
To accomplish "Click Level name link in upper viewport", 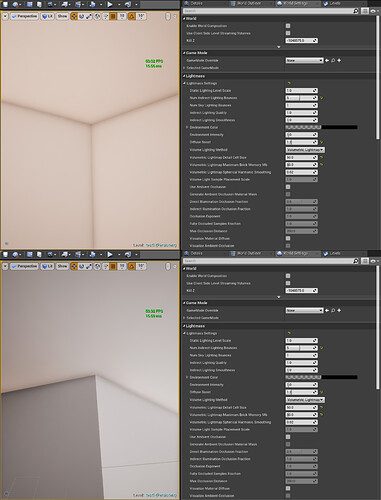I will click(x=161, y=245).
